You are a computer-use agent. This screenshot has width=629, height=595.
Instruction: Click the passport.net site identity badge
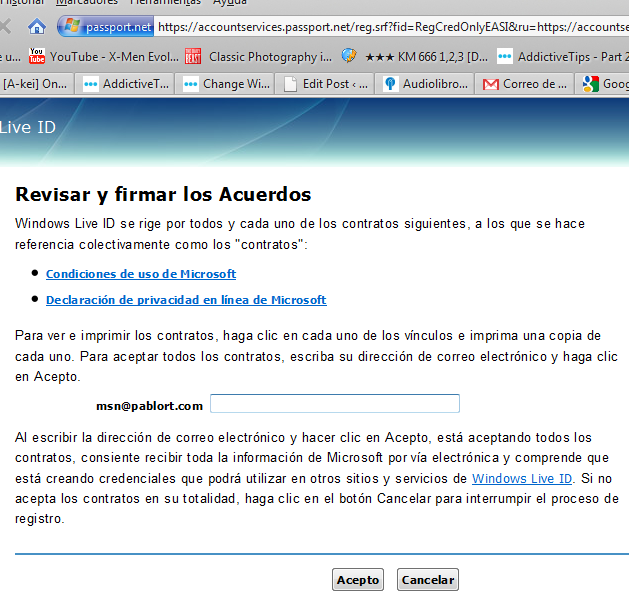pyautogui.click(x=106, y=26)
